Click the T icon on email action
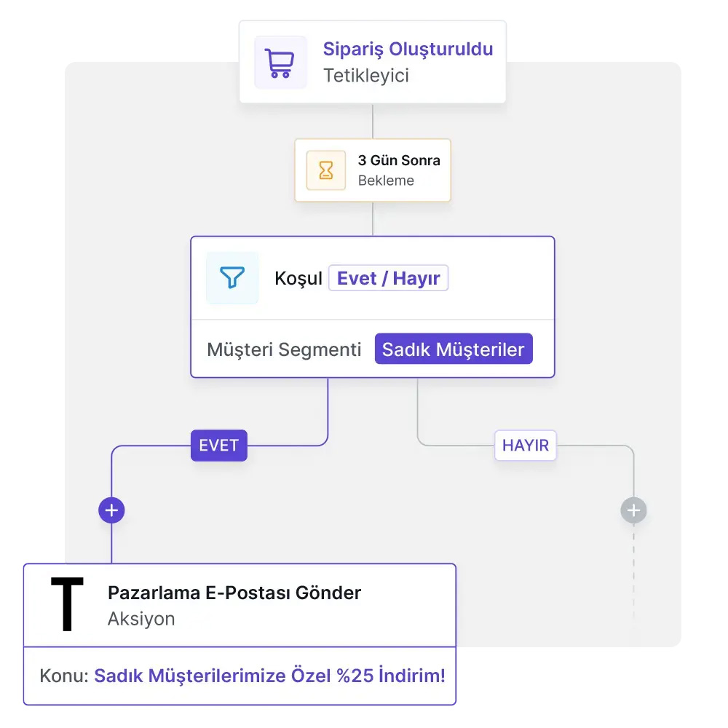This screenshot has width=728, height=728. click(67, 604)
